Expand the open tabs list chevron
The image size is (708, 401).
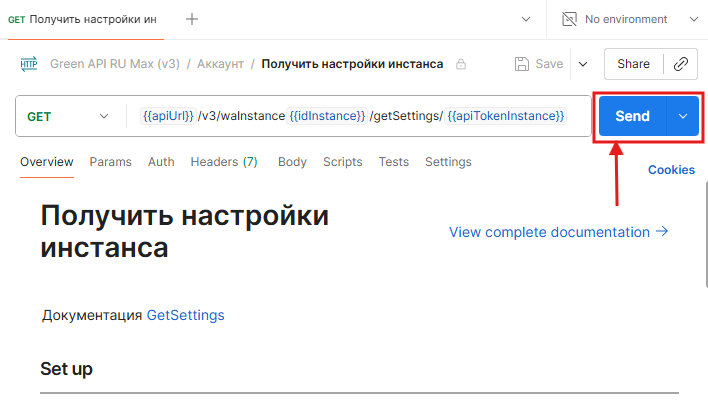tap(526, 19)
